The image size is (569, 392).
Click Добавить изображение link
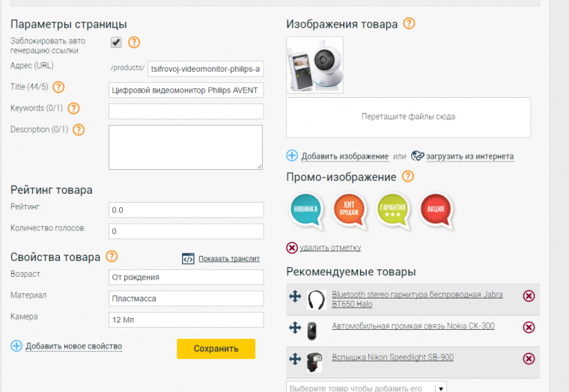click(344, 156)
